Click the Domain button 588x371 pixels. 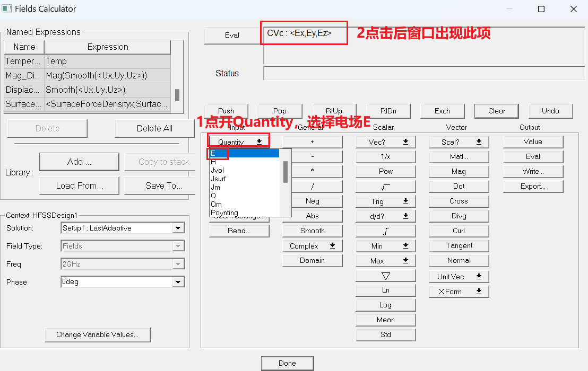point(313,261)
